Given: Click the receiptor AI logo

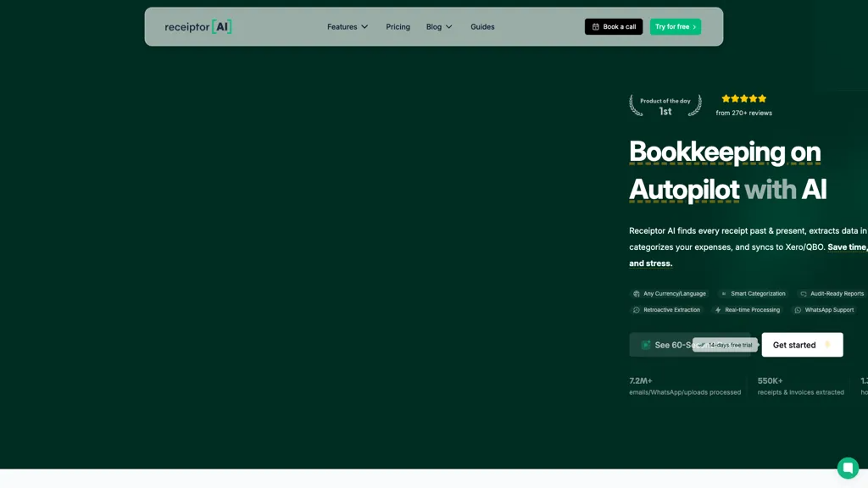Looking at the screenshot, I should pos(198,26).
